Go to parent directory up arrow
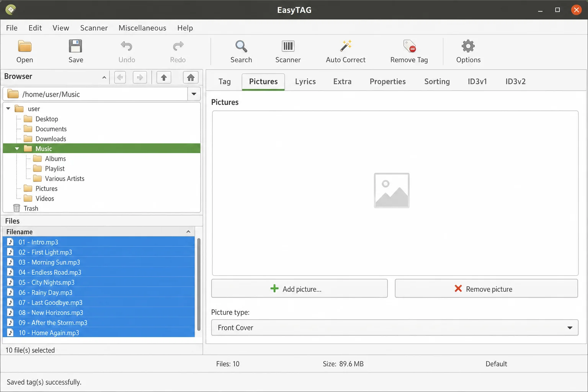588x392 pixels. click(164, 78)
